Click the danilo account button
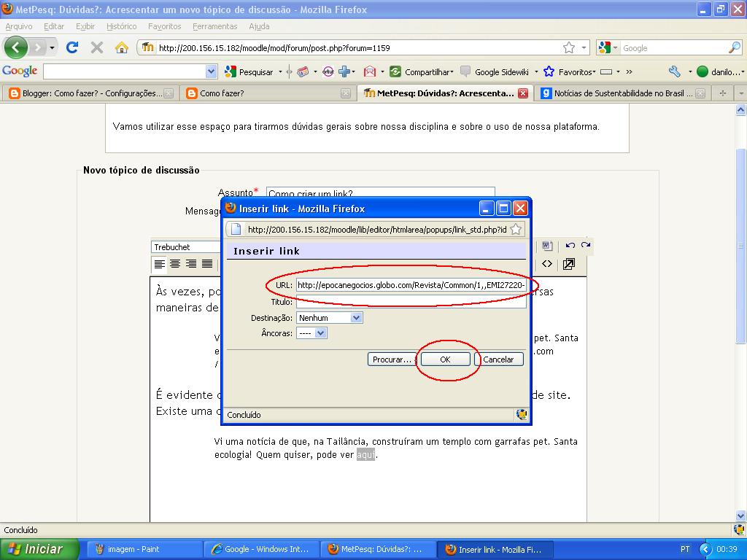 coord(720,72)
